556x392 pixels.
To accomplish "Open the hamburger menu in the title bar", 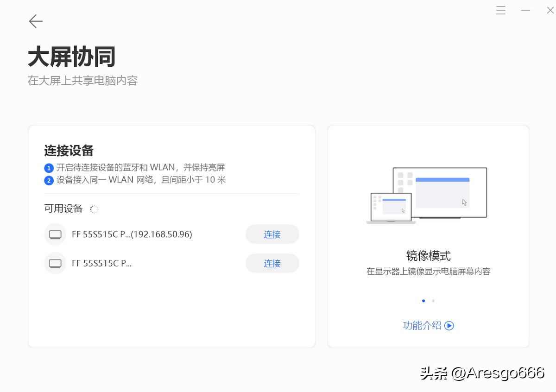I will 500,10.
